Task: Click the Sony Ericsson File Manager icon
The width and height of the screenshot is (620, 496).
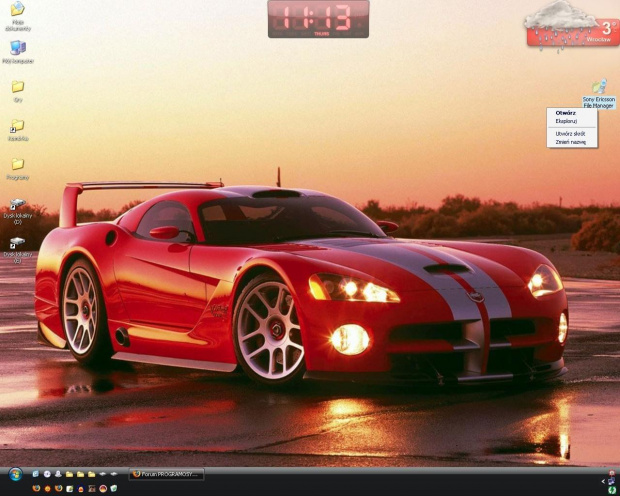Action: point(598,88)
